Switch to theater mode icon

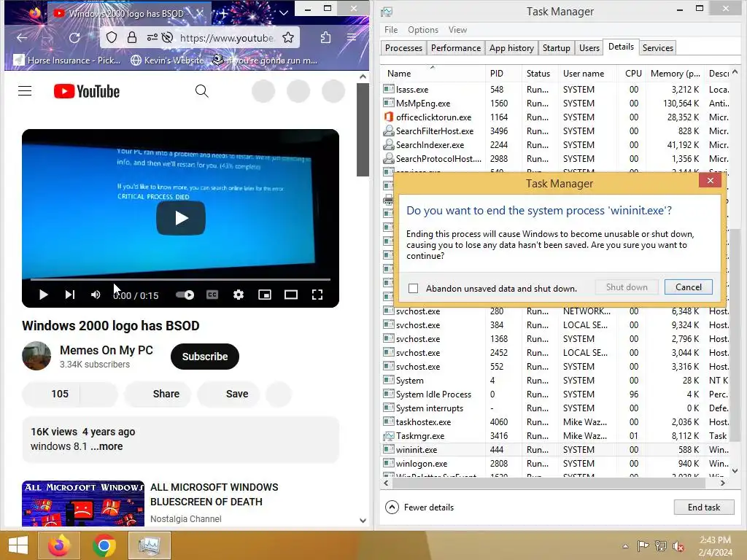[290, 295]
